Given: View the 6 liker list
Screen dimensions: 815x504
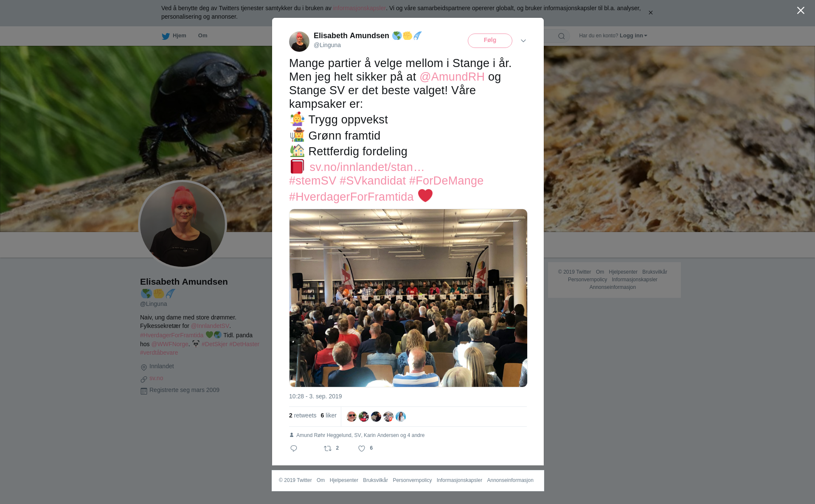Looking at the screenshot, I should pyautogui.click(x=329, y=416).
